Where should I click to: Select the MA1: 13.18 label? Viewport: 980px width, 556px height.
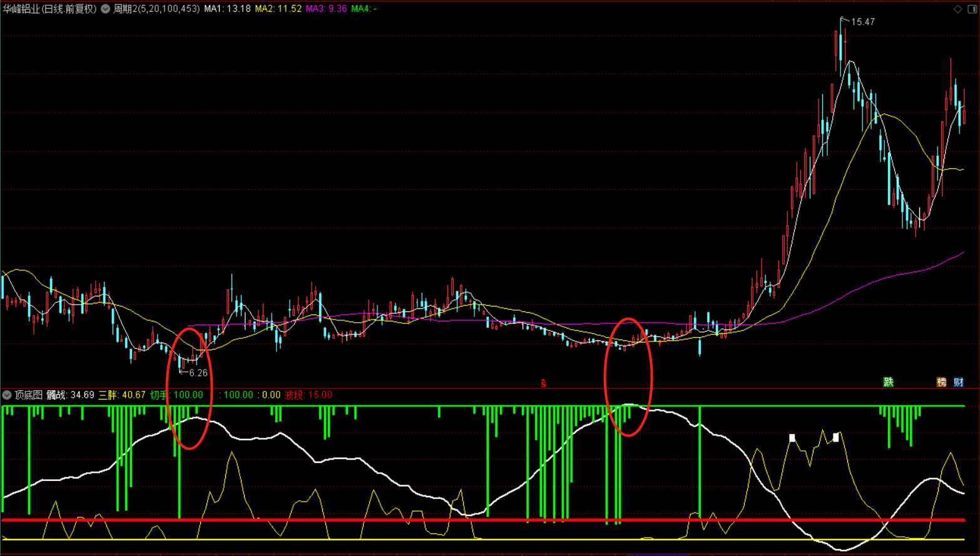(227, 9)
